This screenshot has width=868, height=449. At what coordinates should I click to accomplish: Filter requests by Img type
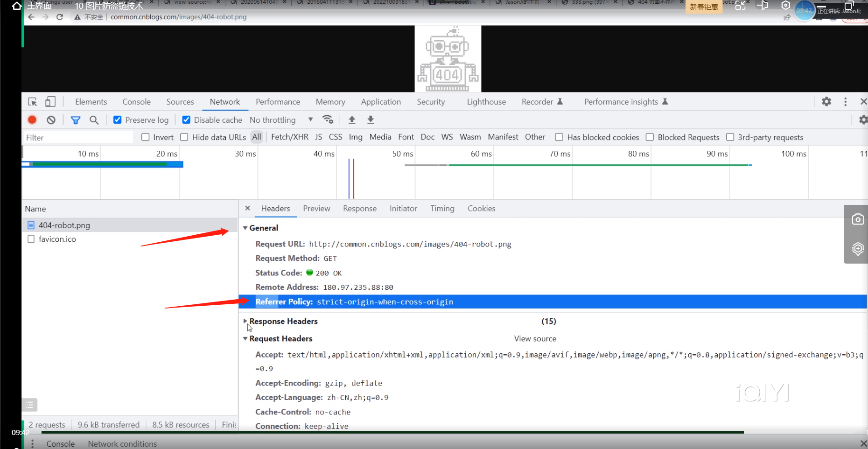356,137
